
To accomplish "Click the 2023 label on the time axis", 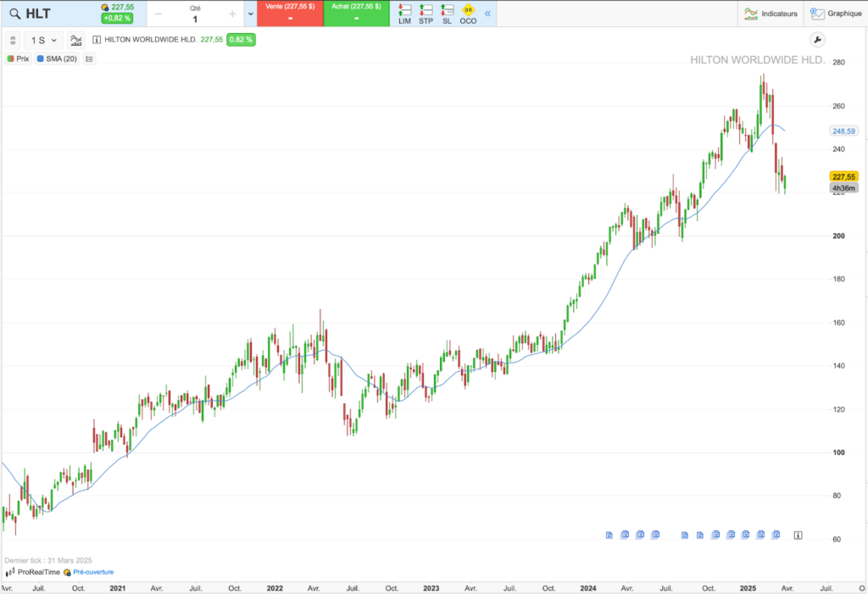I will pyautogui.click(x=431, y=588).
